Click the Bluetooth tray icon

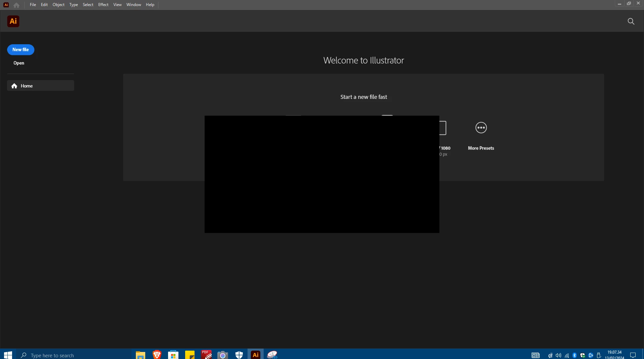[575, 355]
